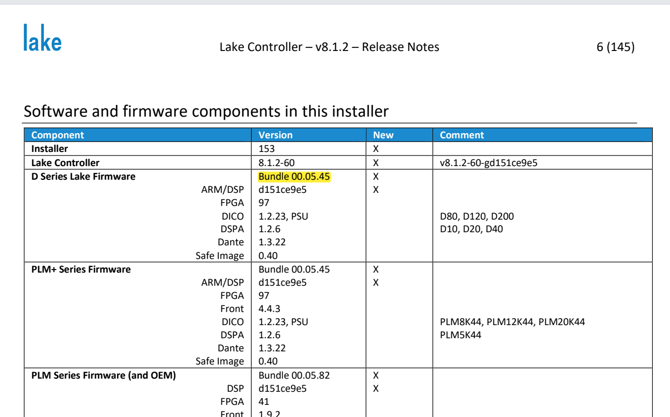This screenshot has height=417, width=670.
Task: Click the highlighted Bundle 00.05.45 text
Action: 294,176
